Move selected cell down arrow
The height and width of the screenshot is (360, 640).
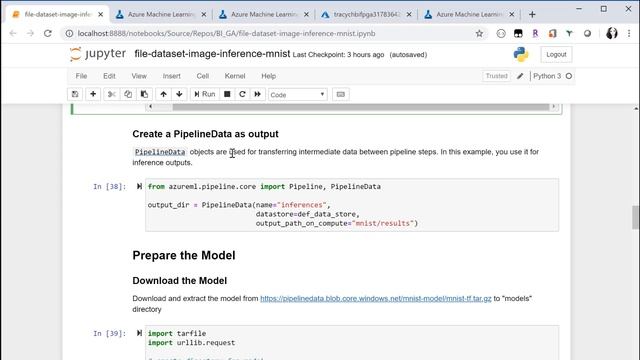[179, 94]
